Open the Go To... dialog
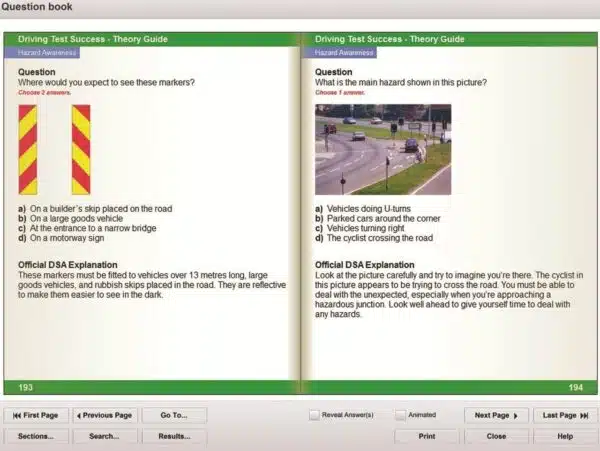The height and width of the screenshot is (451, 600). tap(174, 415)
